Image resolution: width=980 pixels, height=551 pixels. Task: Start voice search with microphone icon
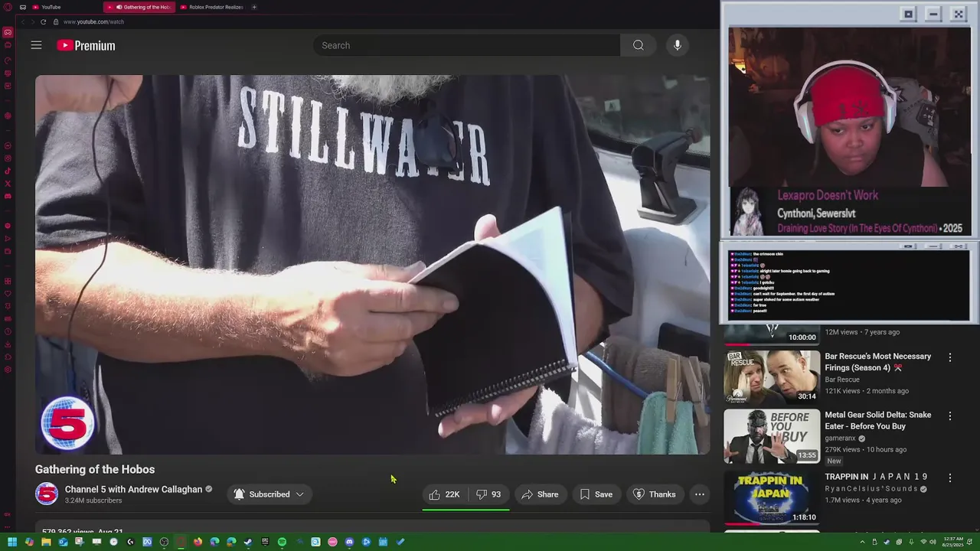(677, 45)
